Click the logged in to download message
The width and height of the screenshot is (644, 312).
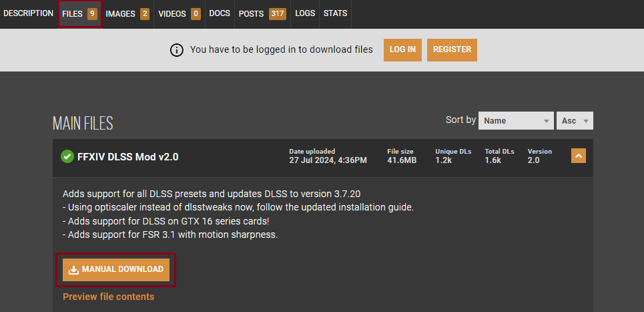[x=282, y=49]
